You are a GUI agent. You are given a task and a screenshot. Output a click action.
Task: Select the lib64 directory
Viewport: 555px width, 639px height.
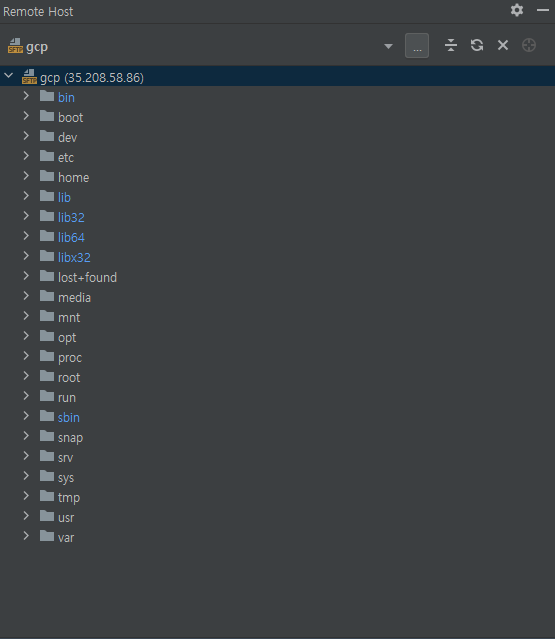pos(71,237)
